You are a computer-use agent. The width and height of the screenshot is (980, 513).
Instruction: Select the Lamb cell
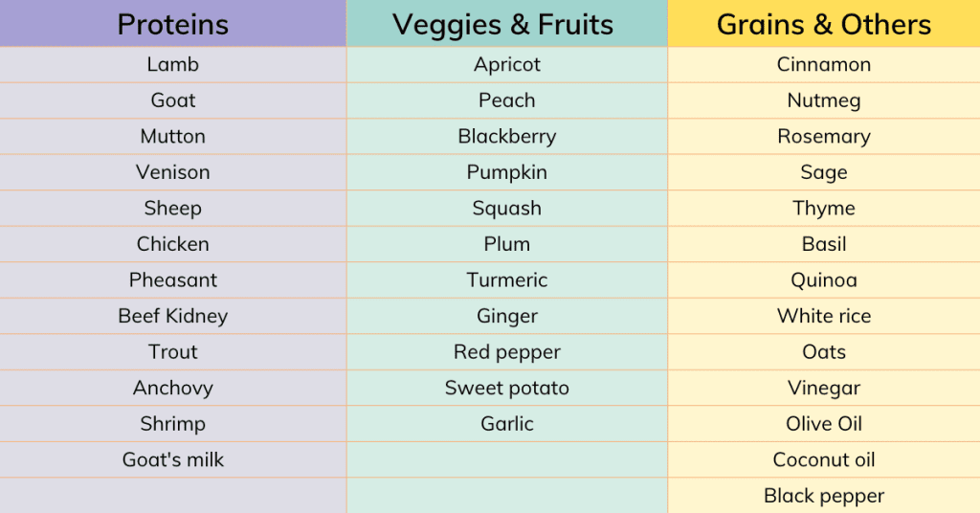pyautogui.click(x=173, y=64)
